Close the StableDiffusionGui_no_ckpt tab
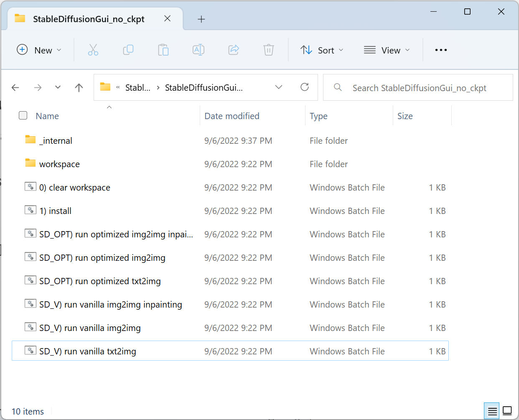519x420 pixels. (167, 18)
